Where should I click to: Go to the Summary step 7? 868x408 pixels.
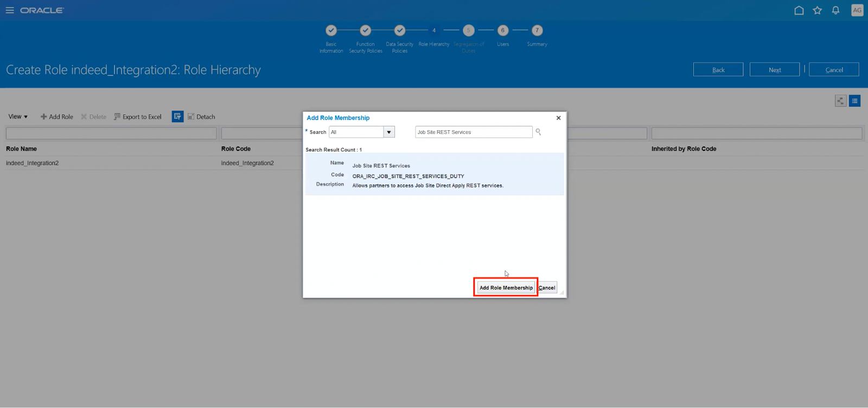[x=537, y=31]
